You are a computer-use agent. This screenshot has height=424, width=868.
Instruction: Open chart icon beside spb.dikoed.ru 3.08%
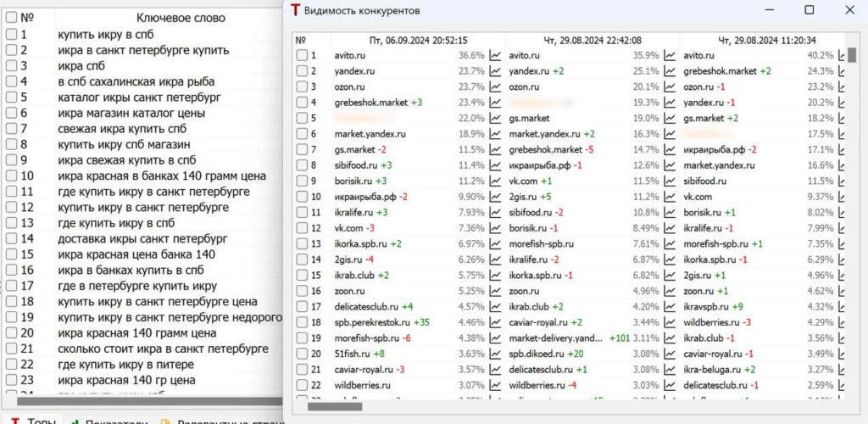[670, 354]
